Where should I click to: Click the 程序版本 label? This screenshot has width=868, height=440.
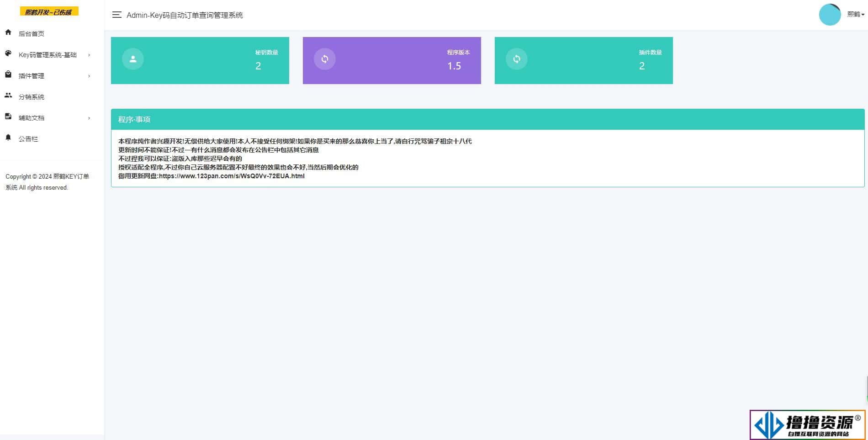(459, 53)
